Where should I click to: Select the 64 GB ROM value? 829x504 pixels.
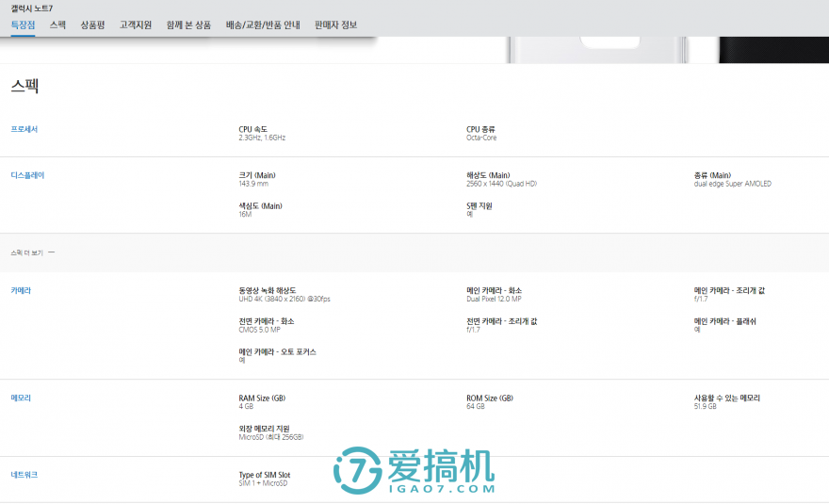pos(476,406)
